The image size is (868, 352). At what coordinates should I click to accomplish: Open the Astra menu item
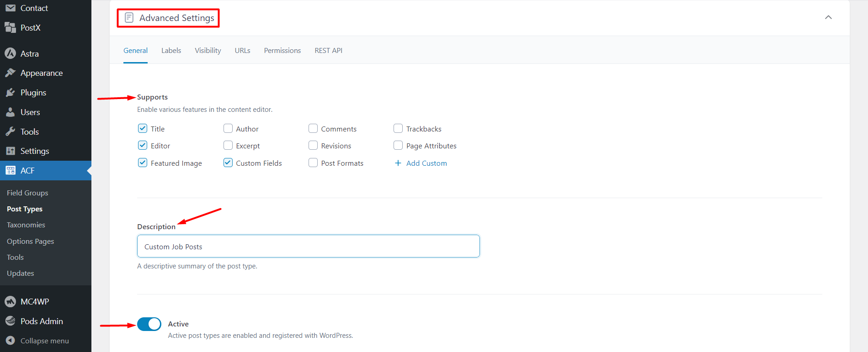[x=46, y=53]
